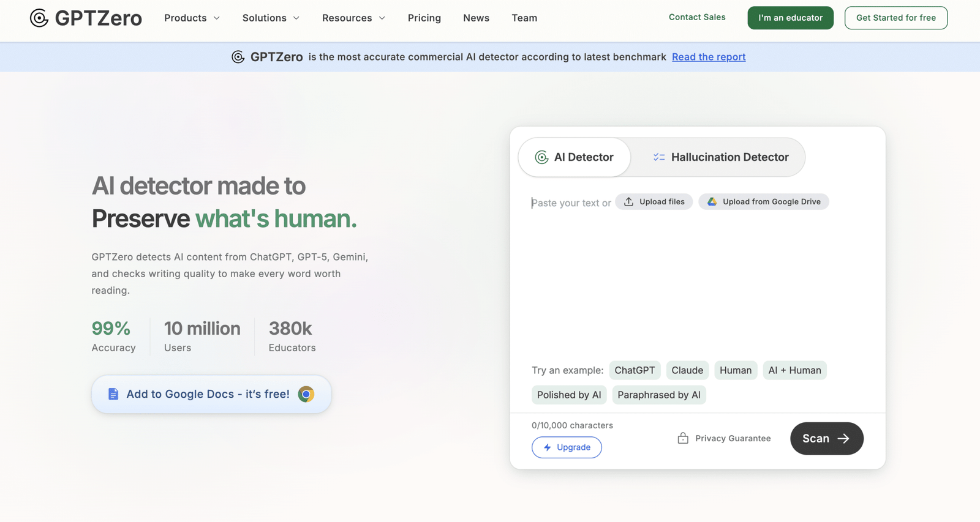Click Get Started for free button
Image resolution: width=980 pixels, height=522 pixels.
point(896,18)
